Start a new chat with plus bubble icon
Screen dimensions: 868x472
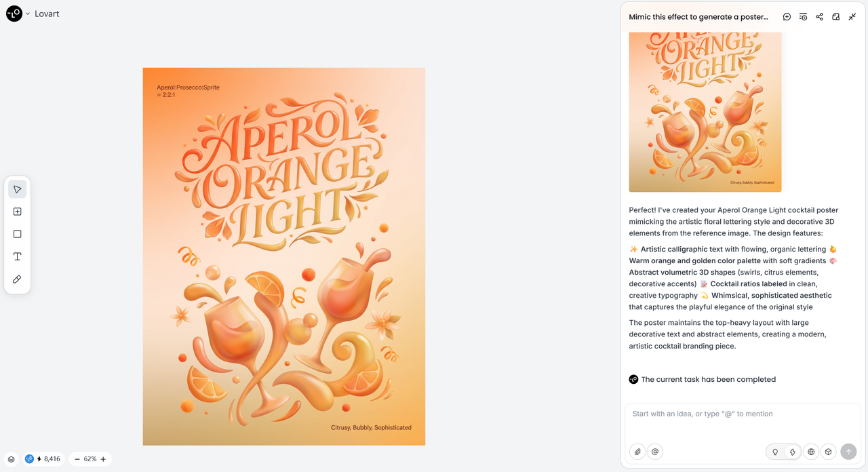click(x=787, y=17)
